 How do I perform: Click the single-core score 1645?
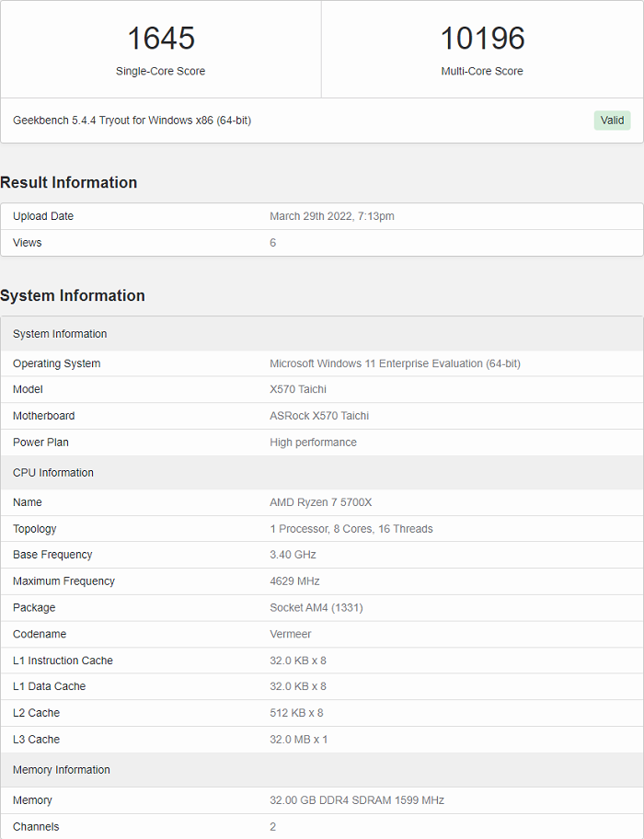(161, 39)
